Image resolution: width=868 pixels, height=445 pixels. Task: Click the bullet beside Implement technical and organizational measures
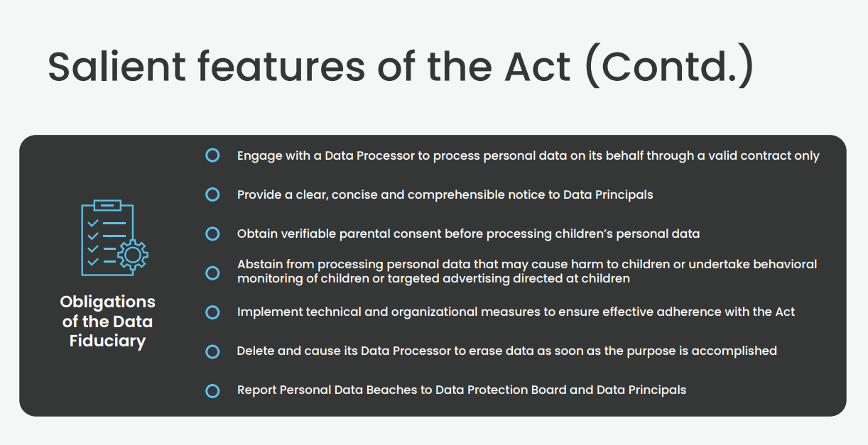coord(212,312)
